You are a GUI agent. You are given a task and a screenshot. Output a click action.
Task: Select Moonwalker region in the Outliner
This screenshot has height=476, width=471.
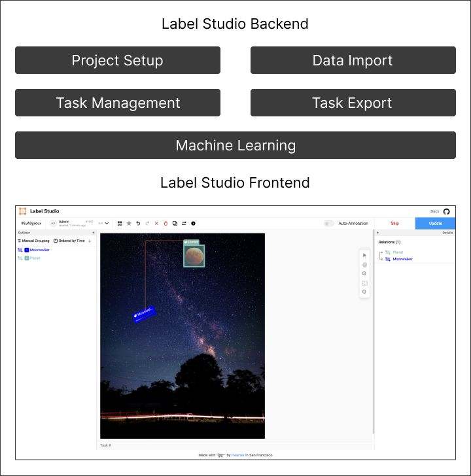click(39, 250)
